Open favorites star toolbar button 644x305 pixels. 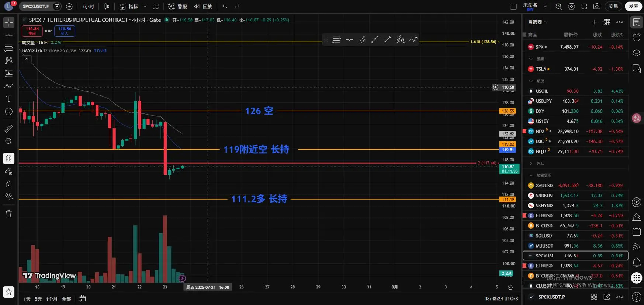pos(9,292)
